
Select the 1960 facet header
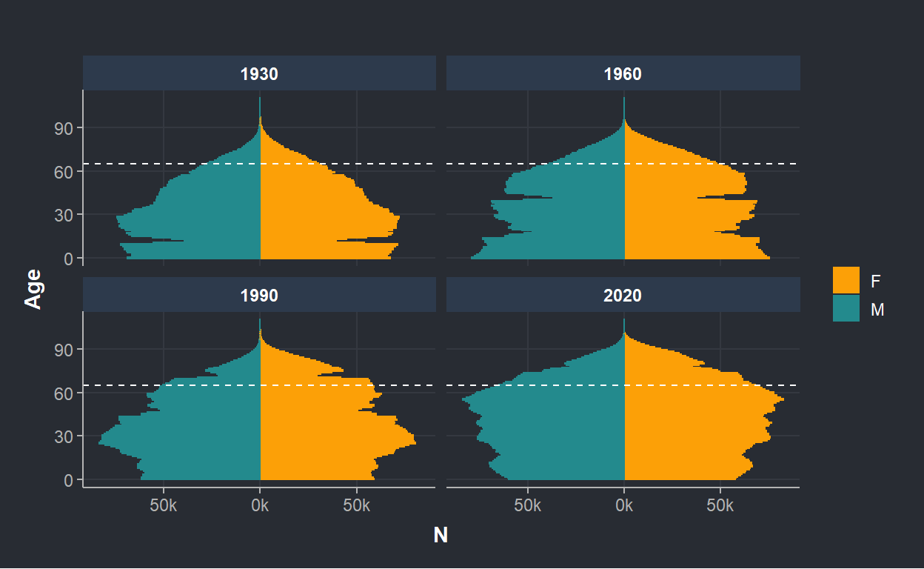(x=623, y=73)
